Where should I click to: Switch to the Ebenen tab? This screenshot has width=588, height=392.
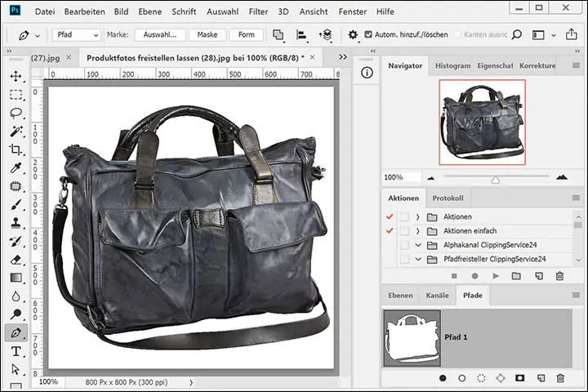pos(400,295)
